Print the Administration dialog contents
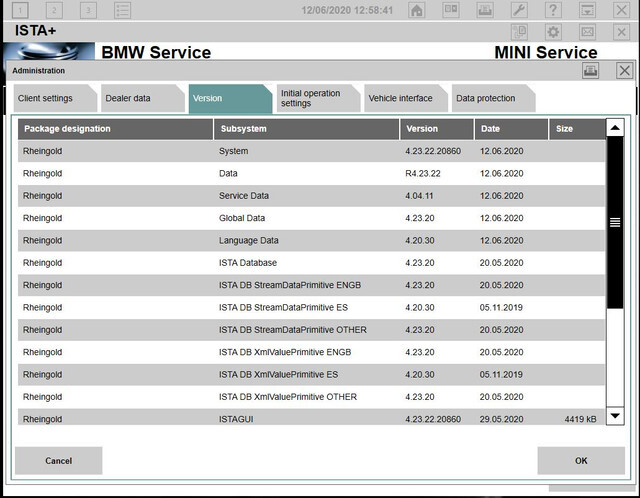This screenshot has height=498, width=640. pyautogui.click(x=590, y=71)
